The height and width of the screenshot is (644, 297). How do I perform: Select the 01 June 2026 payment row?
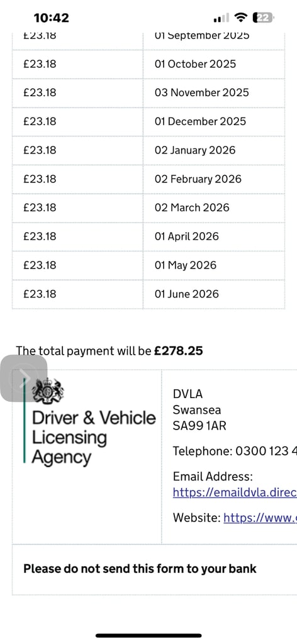coord(148,294)
